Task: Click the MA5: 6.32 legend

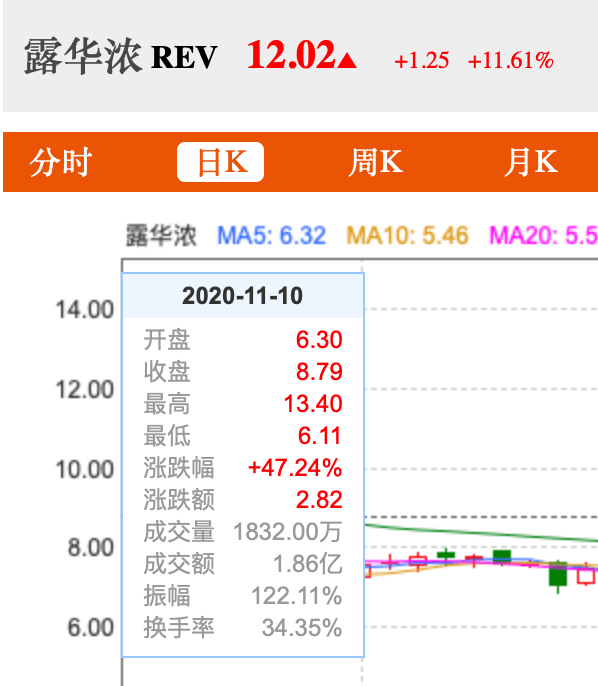Action: [272, 235]
